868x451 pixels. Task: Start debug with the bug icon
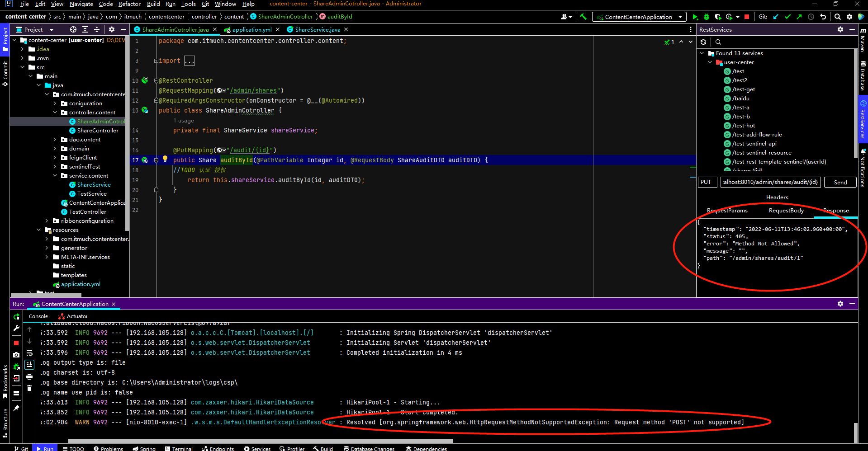707,17
